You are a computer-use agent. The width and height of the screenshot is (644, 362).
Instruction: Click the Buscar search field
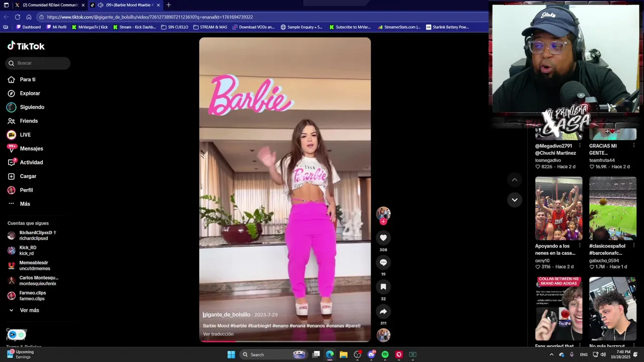coord(38,63)
